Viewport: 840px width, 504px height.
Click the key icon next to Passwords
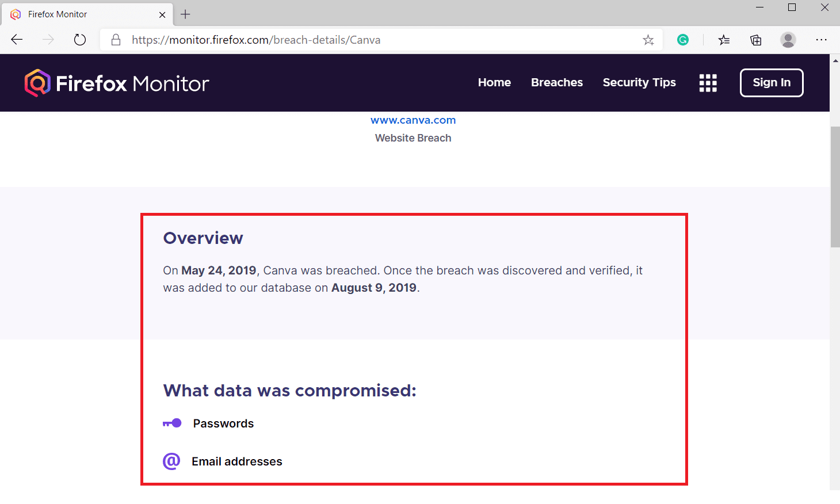point(171,423)
